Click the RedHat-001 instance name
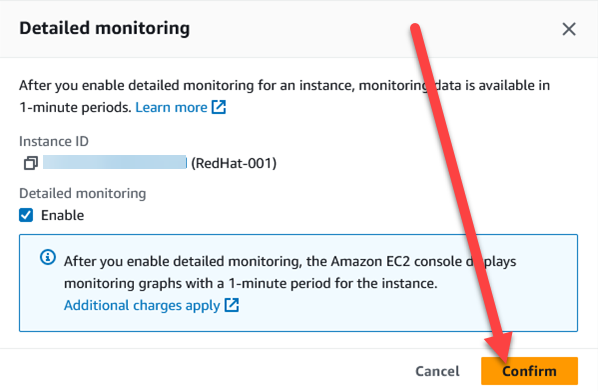This screenshot has width=598, height=391. point(234,163)
